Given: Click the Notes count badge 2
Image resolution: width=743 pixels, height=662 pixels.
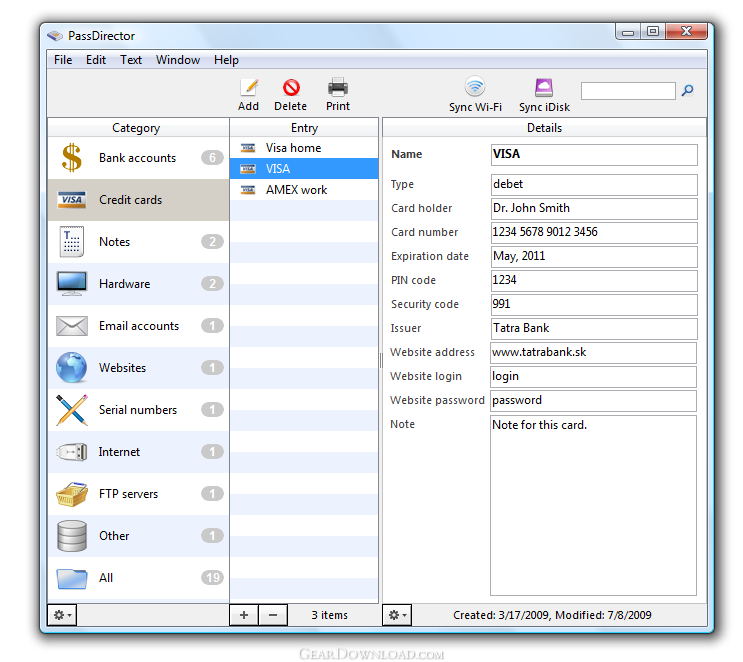Looking at the screenshot, I should [212, 242].
